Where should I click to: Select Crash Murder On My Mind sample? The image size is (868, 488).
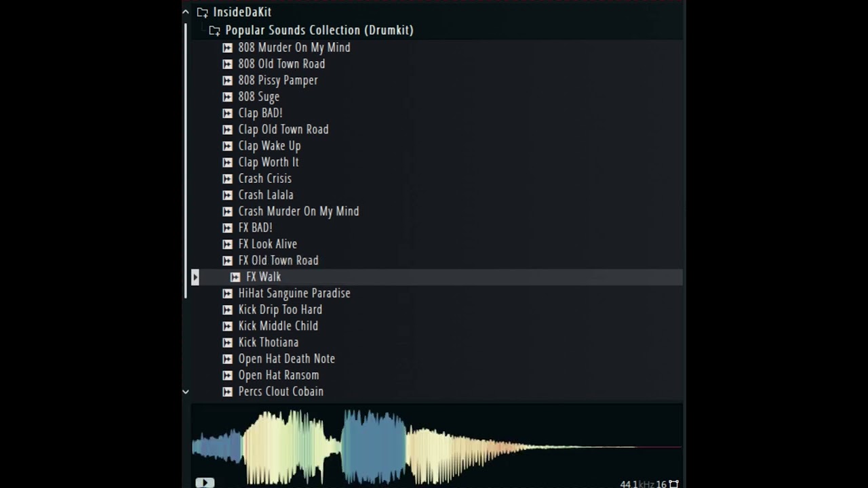[x=299, y=211]
